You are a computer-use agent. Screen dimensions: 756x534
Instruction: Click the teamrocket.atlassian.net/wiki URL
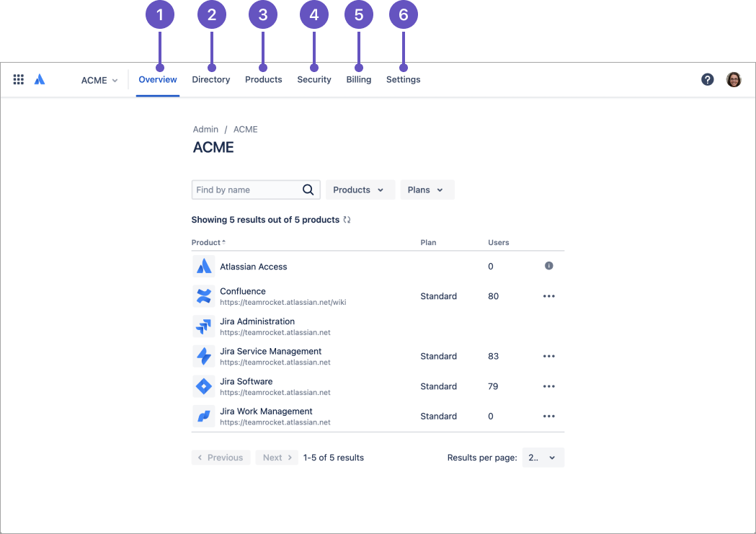point(283,303)
